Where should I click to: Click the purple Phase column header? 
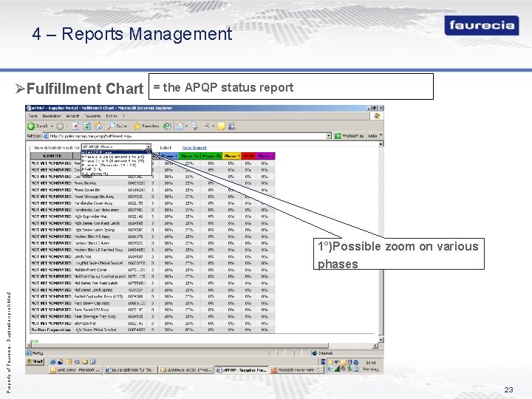click(x=266, y=156)
